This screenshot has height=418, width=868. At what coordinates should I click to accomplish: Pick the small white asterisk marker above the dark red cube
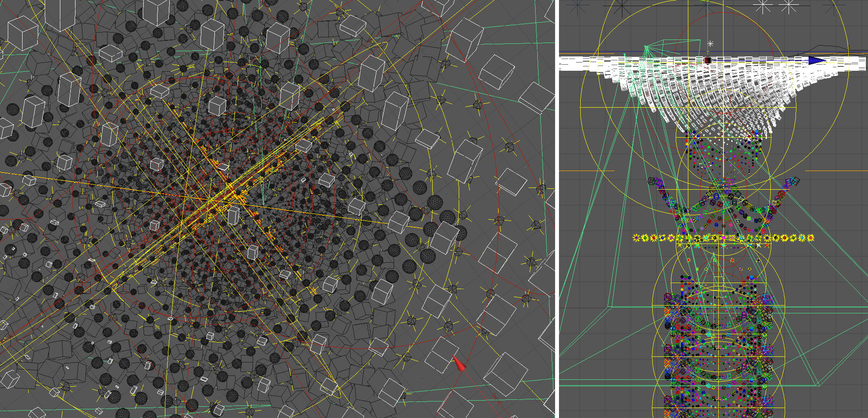click(710, 44)
